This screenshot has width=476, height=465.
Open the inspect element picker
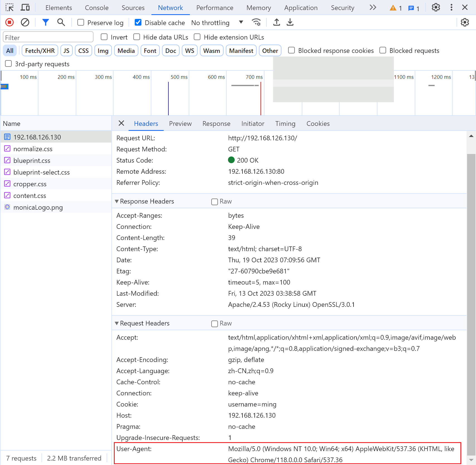point(9,8)
